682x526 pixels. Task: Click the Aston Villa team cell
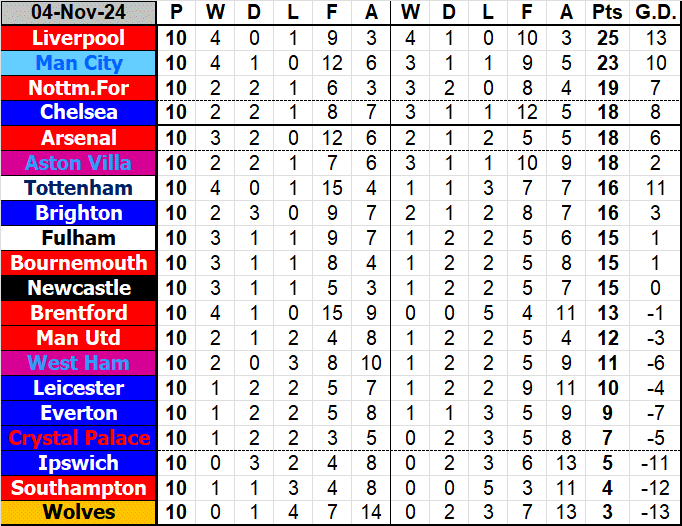point(79,163)
